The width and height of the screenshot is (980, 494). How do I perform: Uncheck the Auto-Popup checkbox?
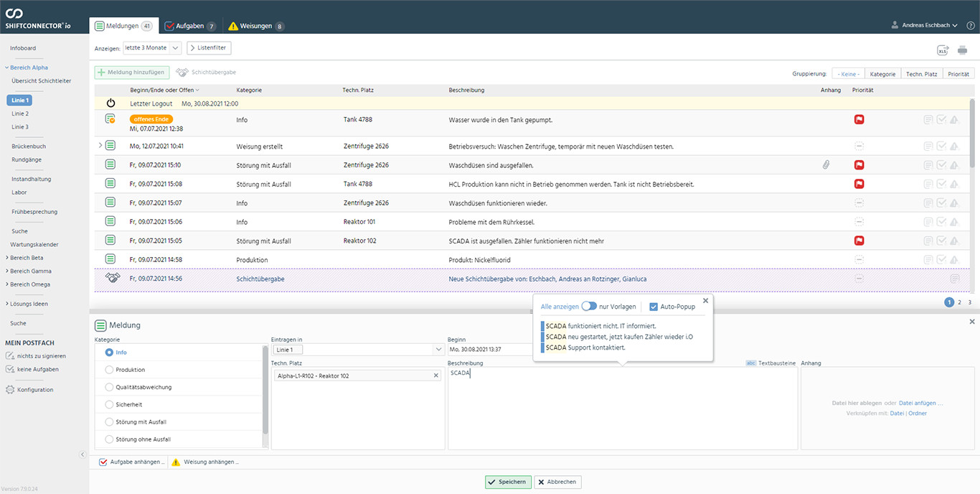pos(653,307)
